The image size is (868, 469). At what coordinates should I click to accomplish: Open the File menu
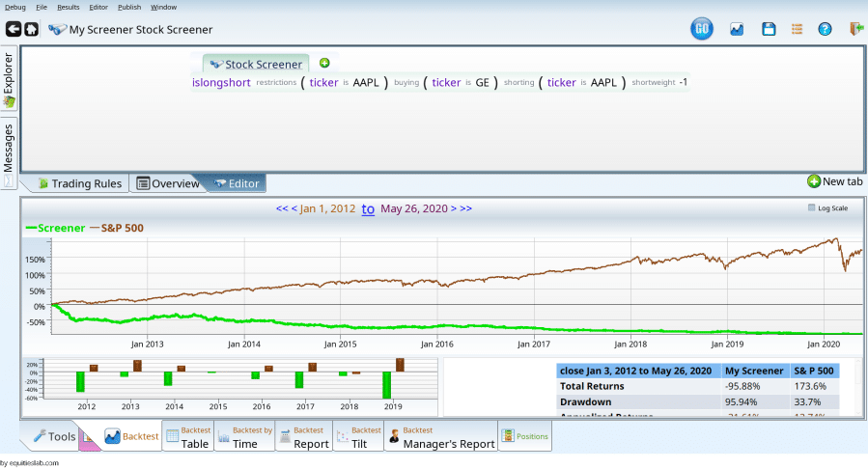42,7
